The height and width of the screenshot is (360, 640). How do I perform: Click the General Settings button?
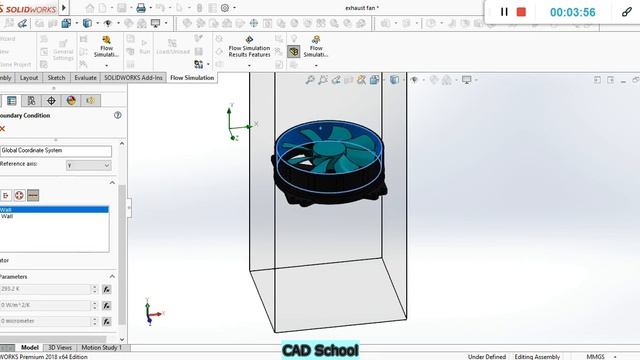(x=63, y=49)
